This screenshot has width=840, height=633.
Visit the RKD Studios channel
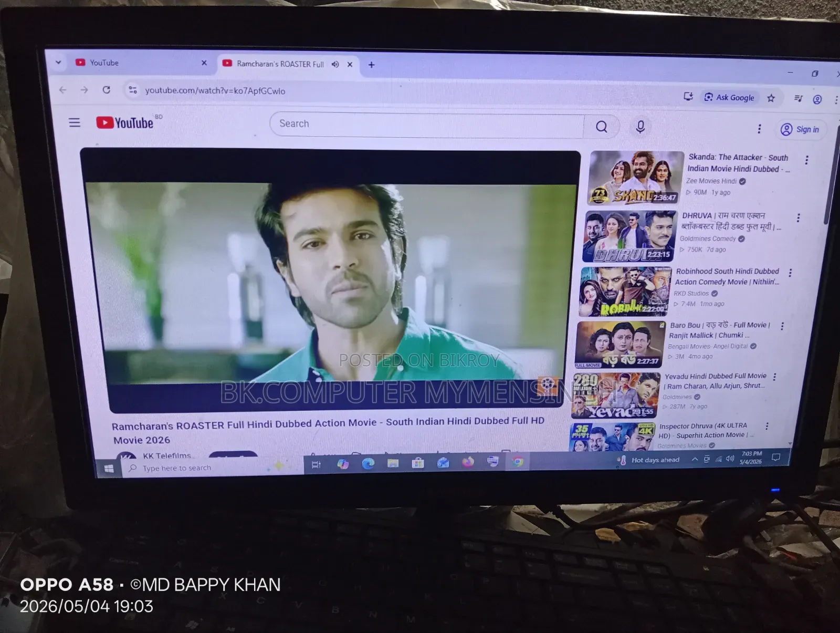(x=691, y=293)
